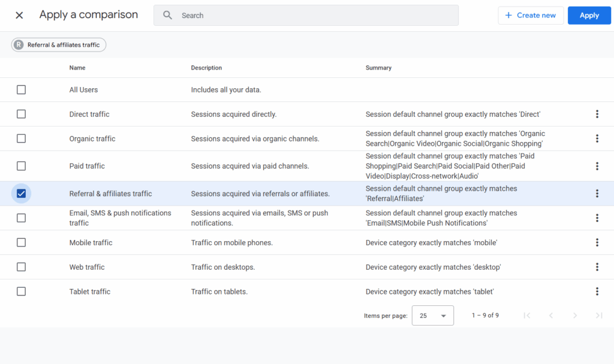Screen dimensions: 614x364
Task: Click the Create new button
Action: [531, 15]
